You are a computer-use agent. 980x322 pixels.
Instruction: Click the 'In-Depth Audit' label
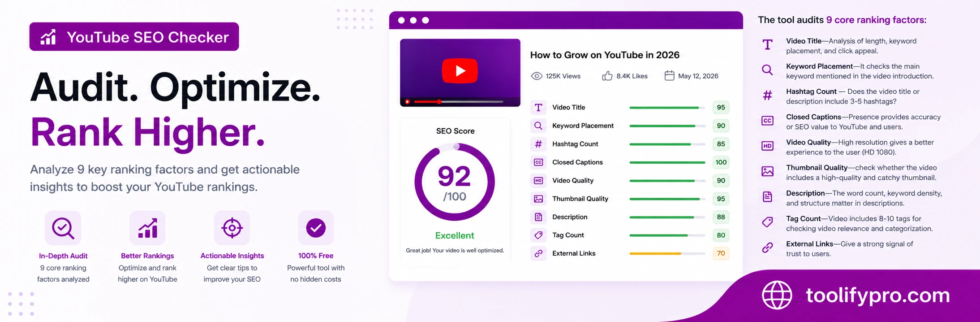tap(63, 256)
